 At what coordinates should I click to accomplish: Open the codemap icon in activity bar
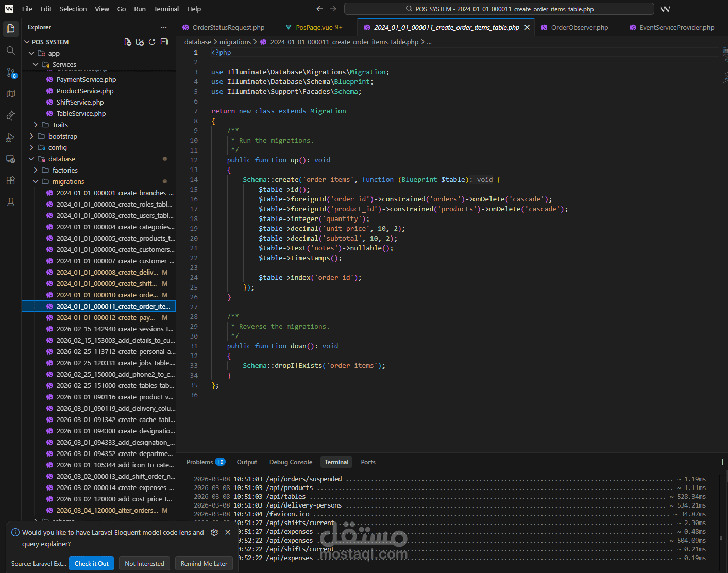[x=10, y=94]
